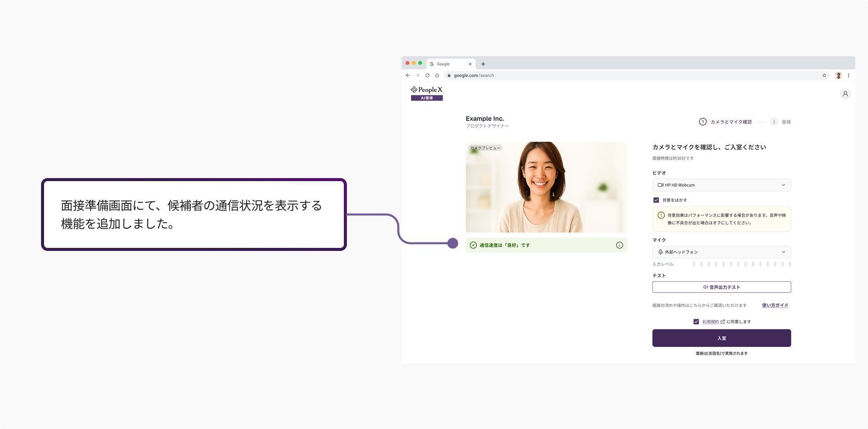Click the テスト section label

(659, 276)
